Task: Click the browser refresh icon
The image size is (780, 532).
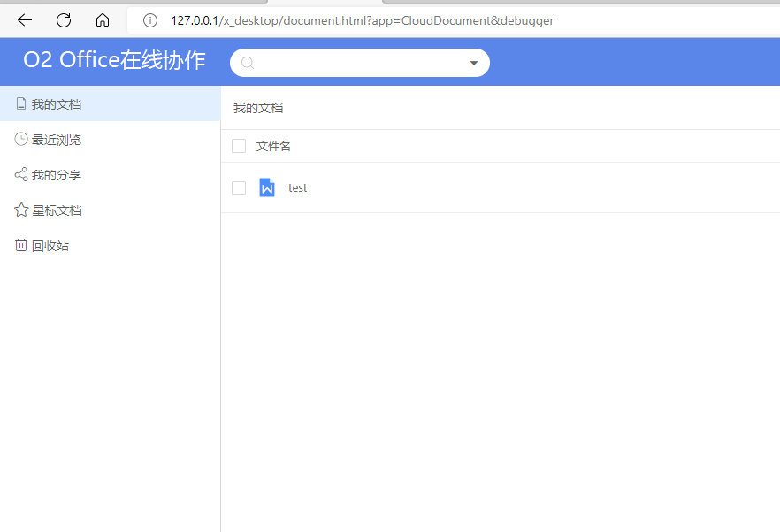Action: [x=63, y=19]
